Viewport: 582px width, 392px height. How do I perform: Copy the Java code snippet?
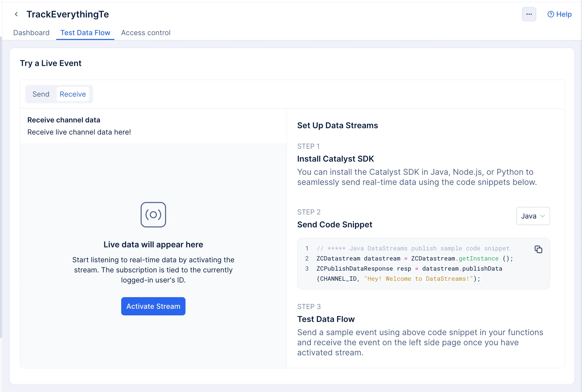click(x=538, y=249)
